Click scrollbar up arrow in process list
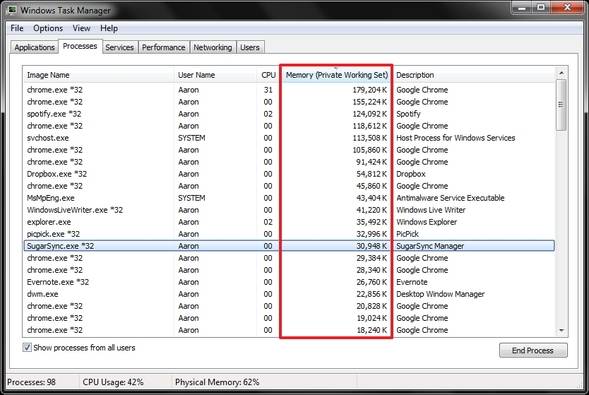Screen dimensions: 589x395 (x=561, y=73)
